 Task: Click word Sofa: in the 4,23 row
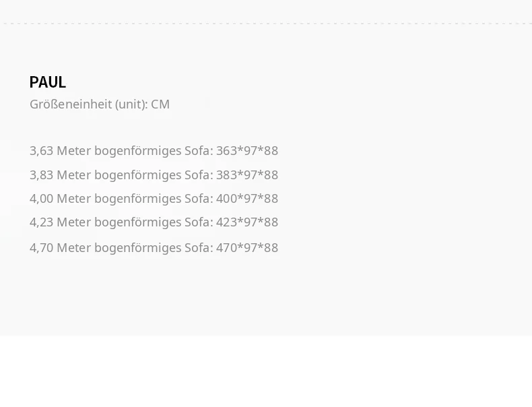199,222
